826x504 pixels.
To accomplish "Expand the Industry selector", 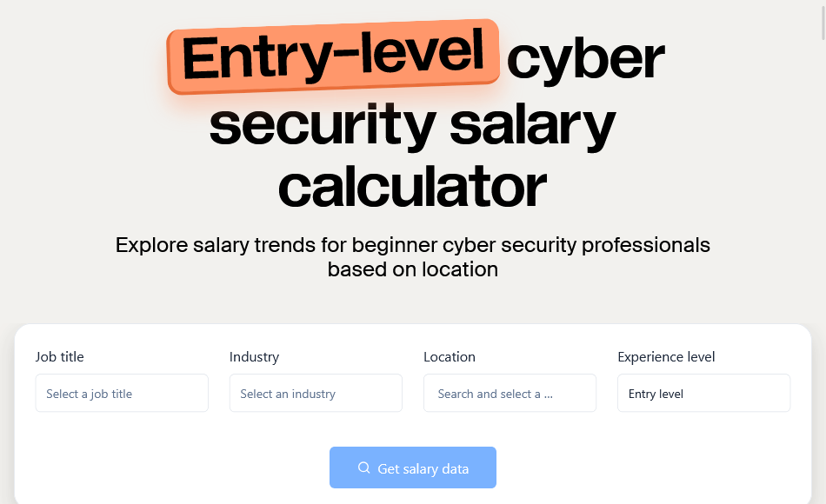I will [316, 394].
